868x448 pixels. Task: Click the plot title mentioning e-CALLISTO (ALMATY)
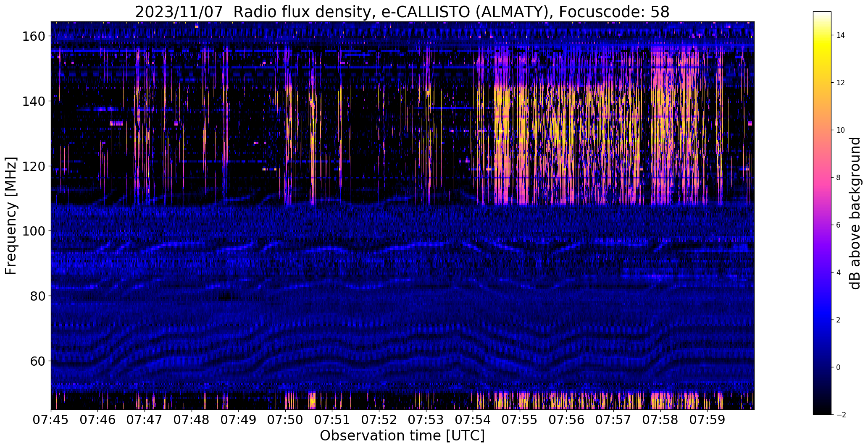(402, 12)
